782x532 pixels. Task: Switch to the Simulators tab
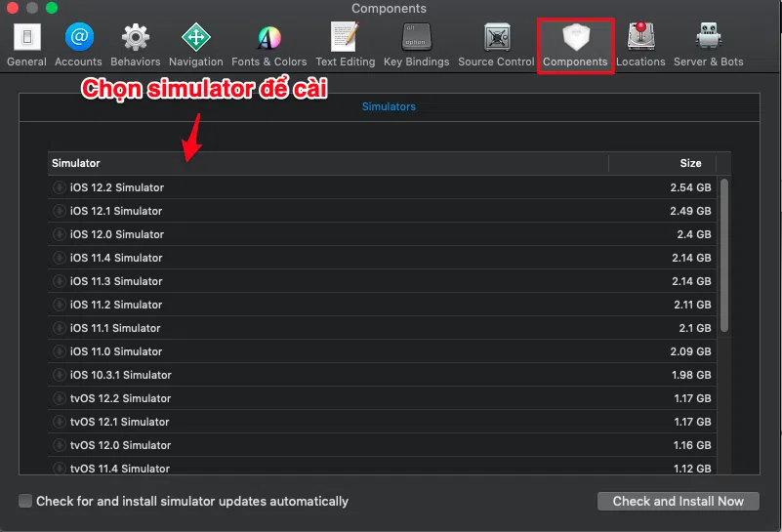coord(389,106)
